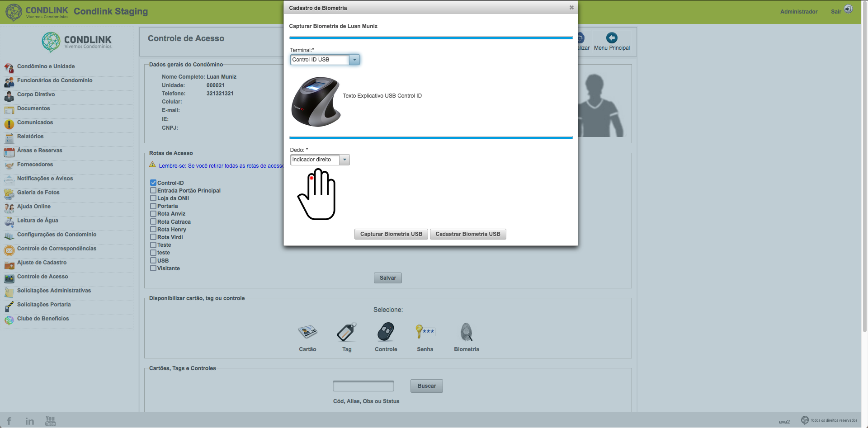Choose the Tag key-fob icon
The height and width of the screenshot is (428, 868).
(346, 333)
